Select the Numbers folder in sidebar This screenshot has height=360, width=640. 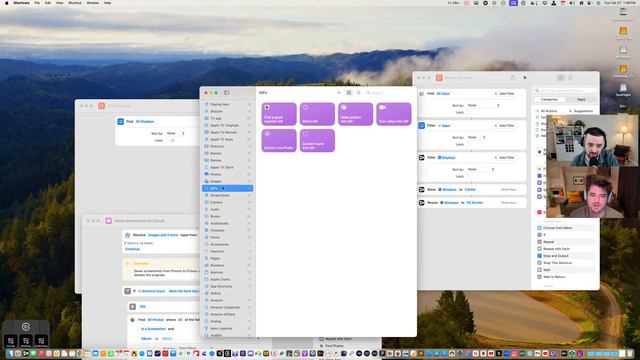click(228, 265)
